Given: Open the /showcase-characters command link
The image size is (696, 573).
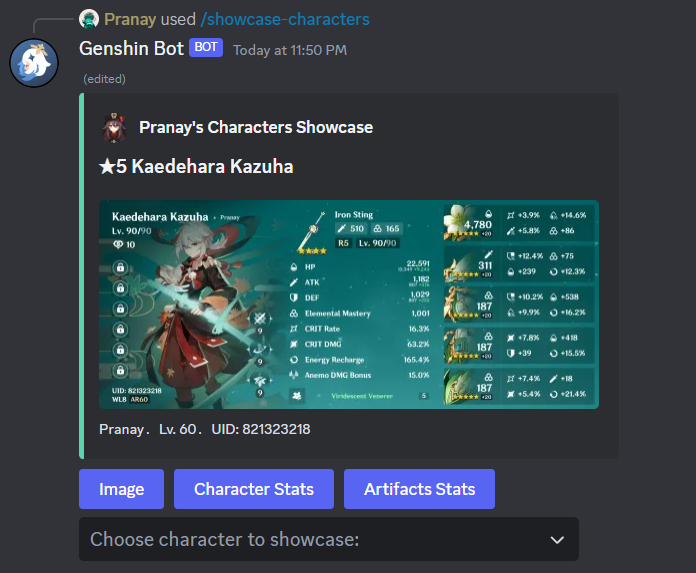Looking at the screenshot, I should [285, 20].
